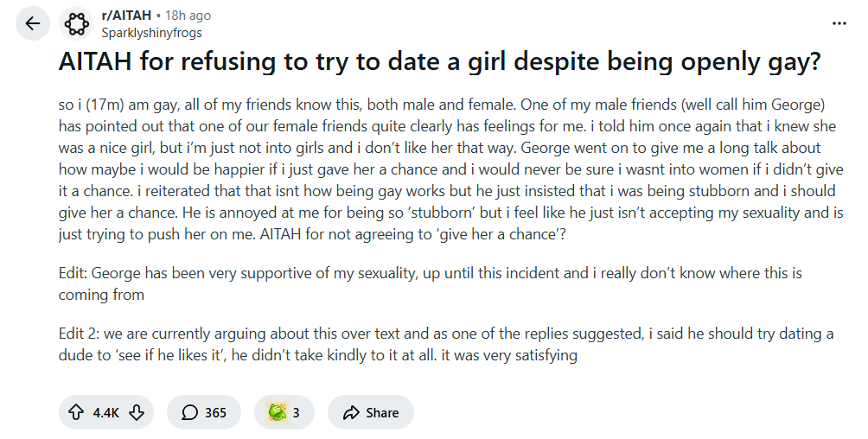Open the r/AITAH community avatar

click(x=76, y=24)
